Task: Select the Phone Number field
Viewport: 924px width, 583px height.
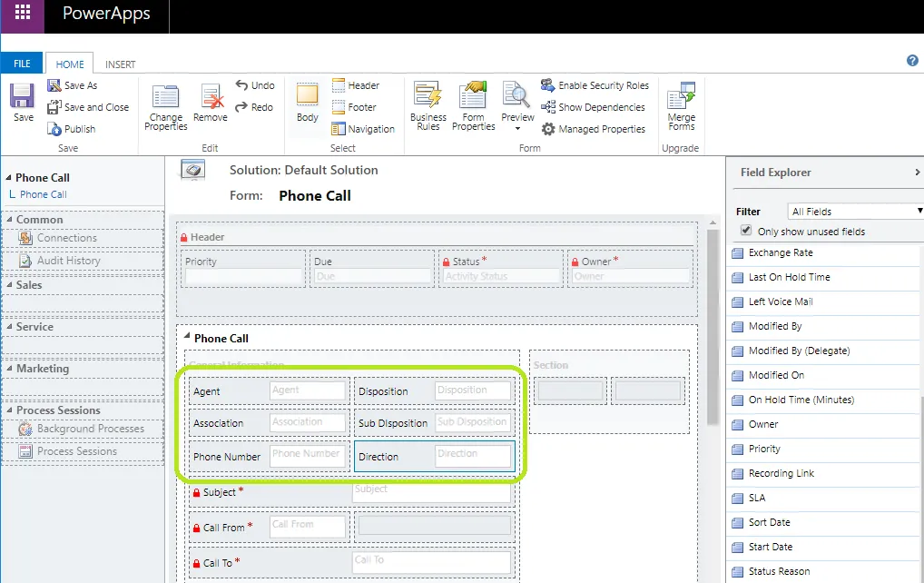Action: pyautogui.click(x=270, y=456)
